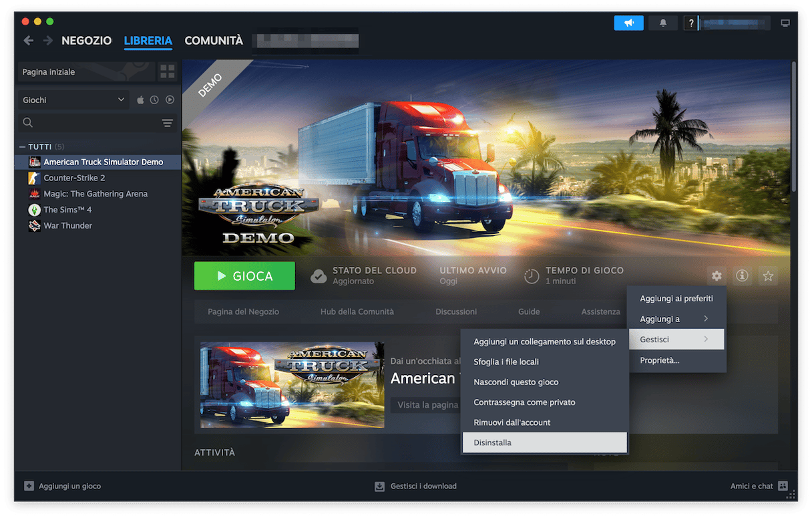Toggle the ready-to-play filter icon

(x=170, y=100)
